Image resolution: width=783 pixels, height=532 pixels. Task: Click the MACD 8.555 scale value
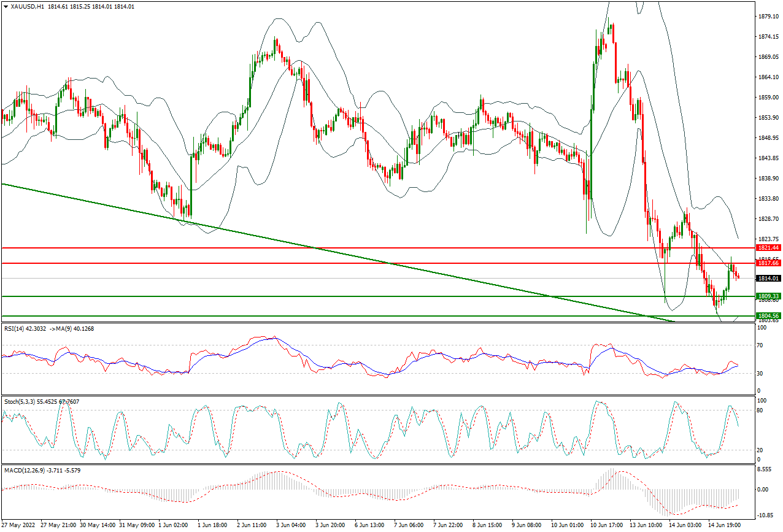766,469
